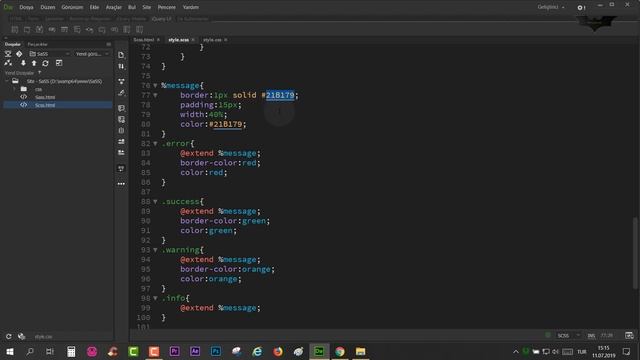The height and width of the screenshot is (360, 640).
Task: Open Yerel görünüm view dropdown
Action: coord(92,54)
